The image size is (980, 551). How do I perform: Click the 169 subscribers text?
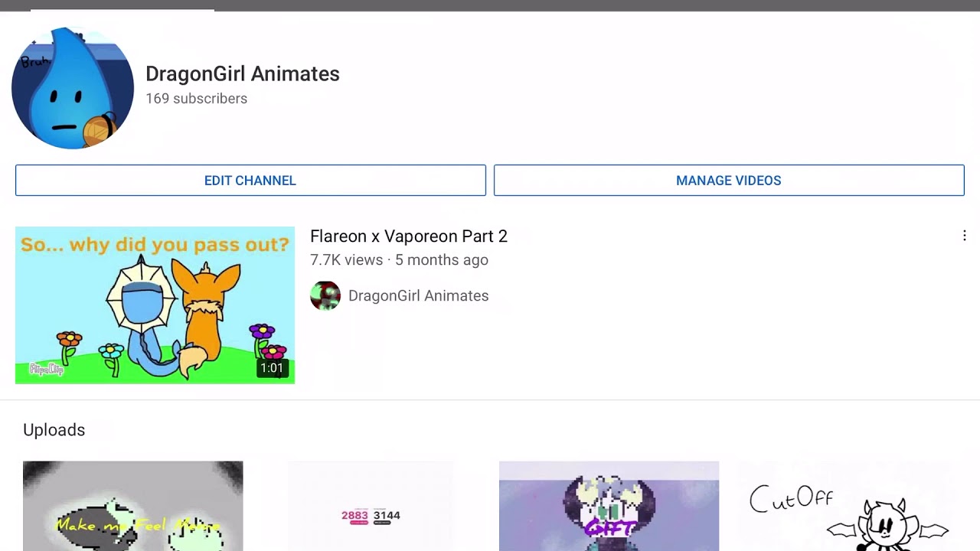196,99
